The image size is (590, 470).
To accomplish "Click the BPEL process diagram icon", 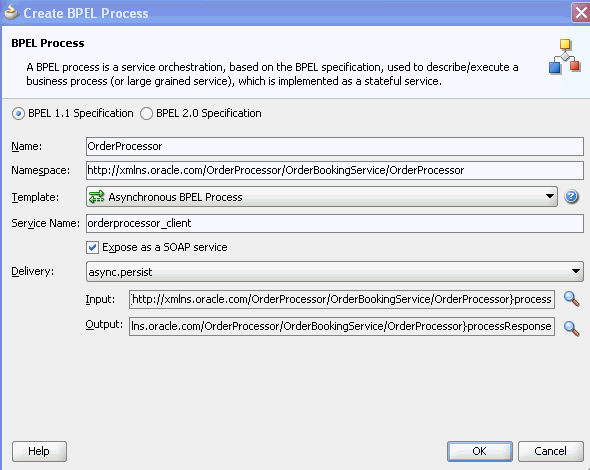I will tap(564, 56).
